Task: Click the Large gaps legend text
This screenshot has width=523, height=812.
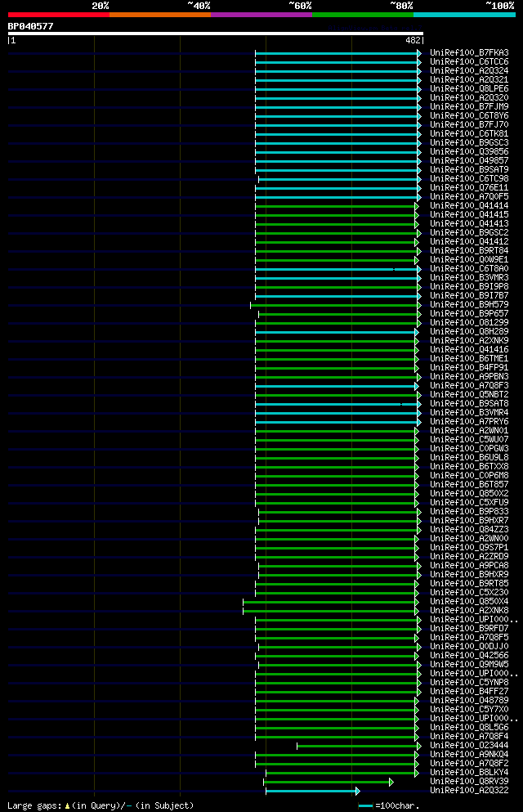Action: tap(101, 805)
